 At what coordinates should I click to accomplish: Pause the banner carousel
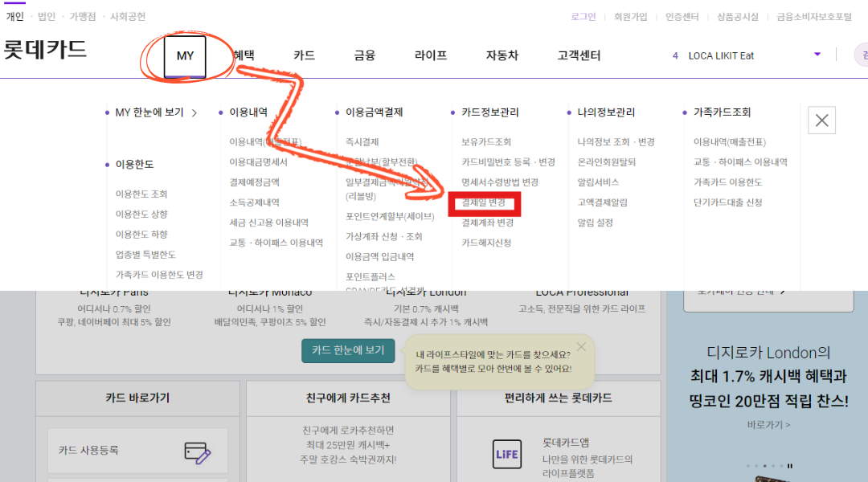pos(790,466)
